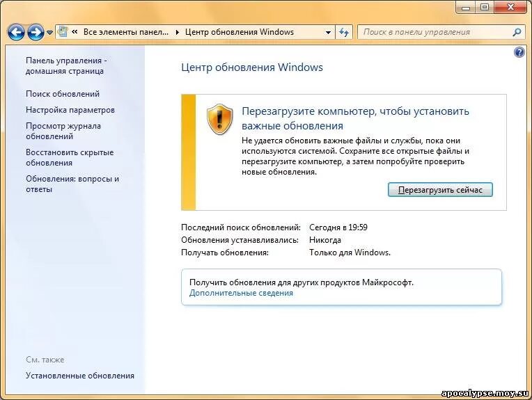
Task: Click 'Последний поиск обновлений:' label
Action: (241, 227)
